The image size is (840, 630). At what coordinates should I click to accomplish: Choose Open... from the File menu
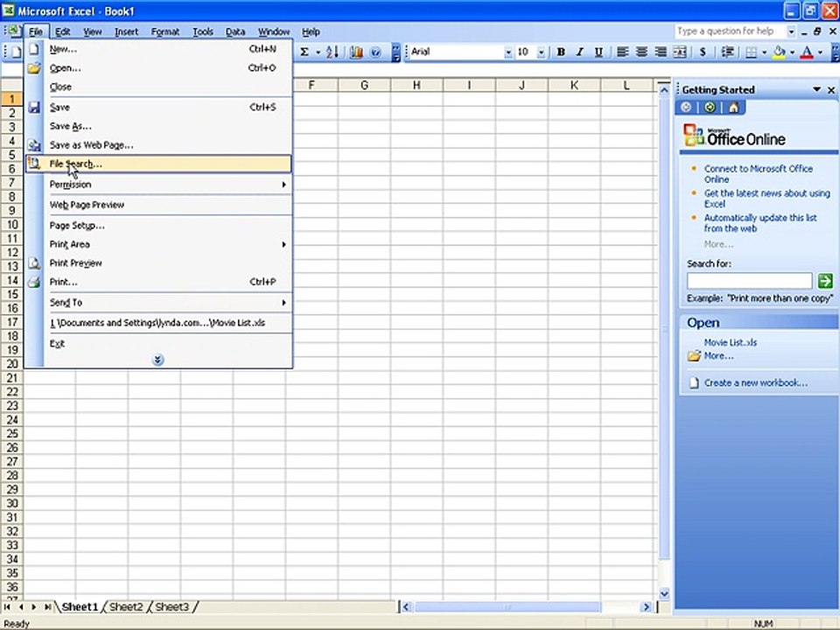[x=158, y=68]
